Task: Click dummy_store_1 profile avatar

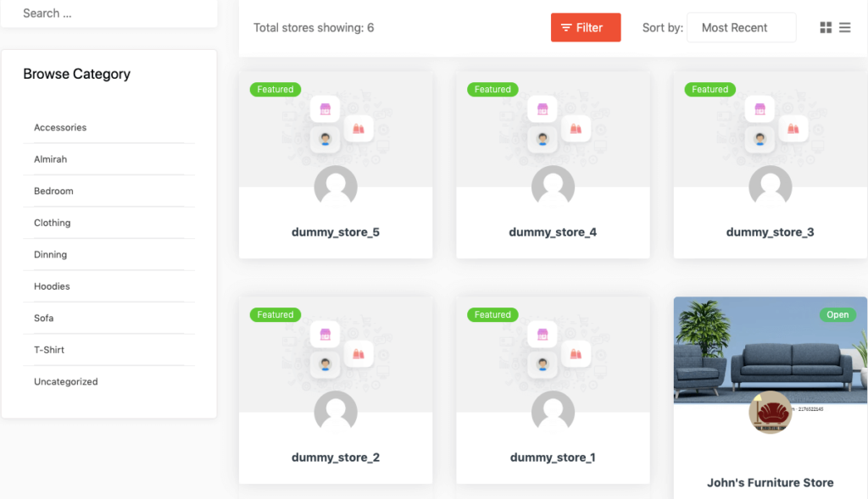Action: tap(553, 412)
